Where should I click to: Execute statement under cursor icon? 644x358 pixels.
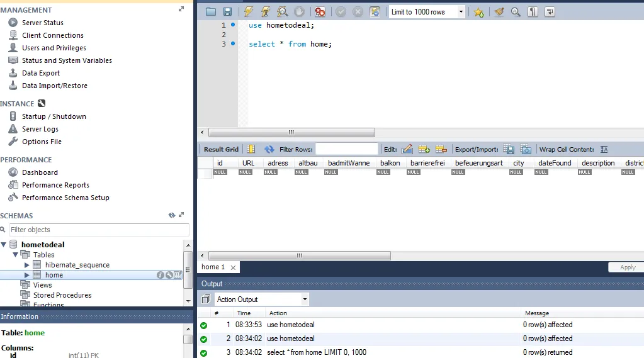click(265, 12)
